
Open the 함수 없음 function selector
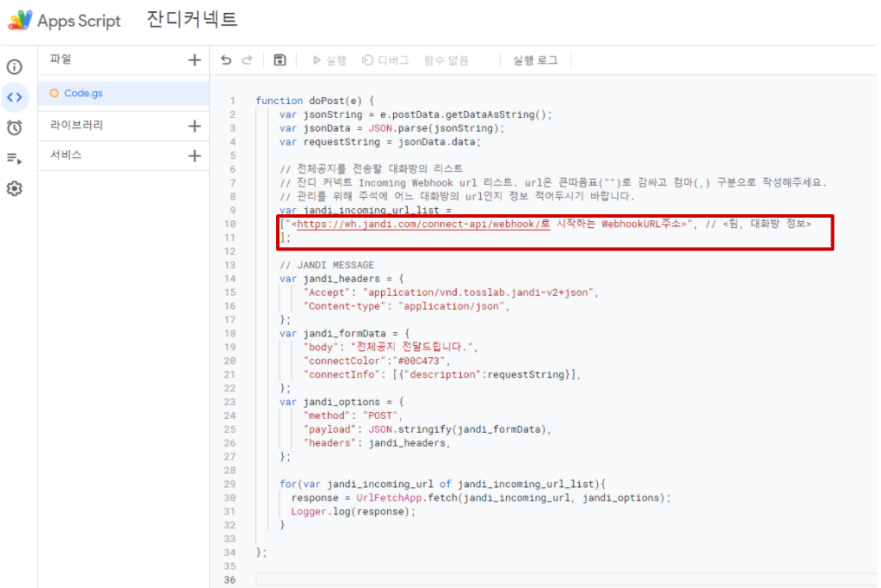446,60
